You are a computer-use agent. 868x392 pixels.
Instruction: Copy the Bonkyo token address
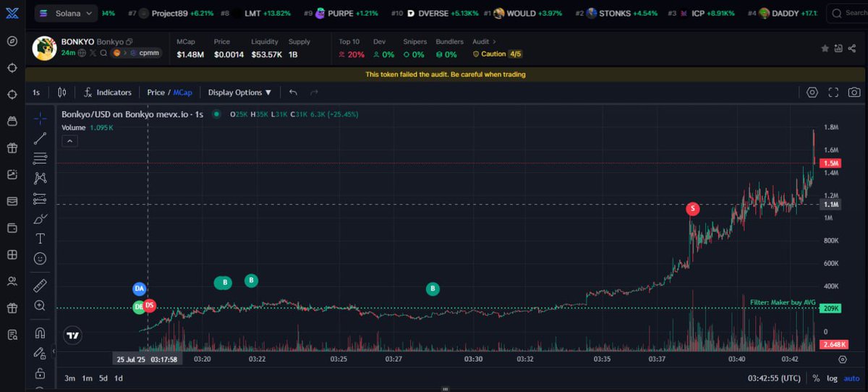[129, 42]
